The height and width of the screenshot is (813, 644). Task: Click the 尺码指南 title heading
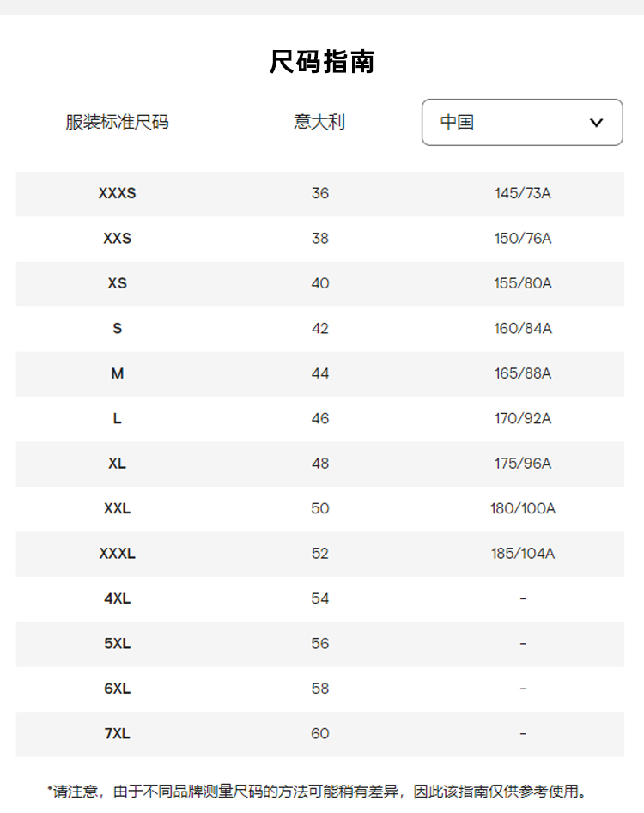click(322, 62)
